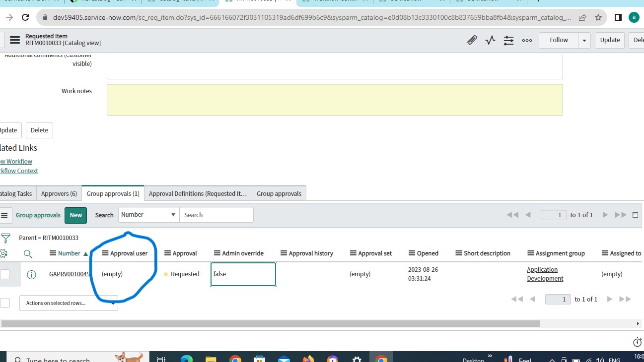
Task: Switch to the Approvers (6) tab
Action: pyautogui.click(x=59, y=193)
